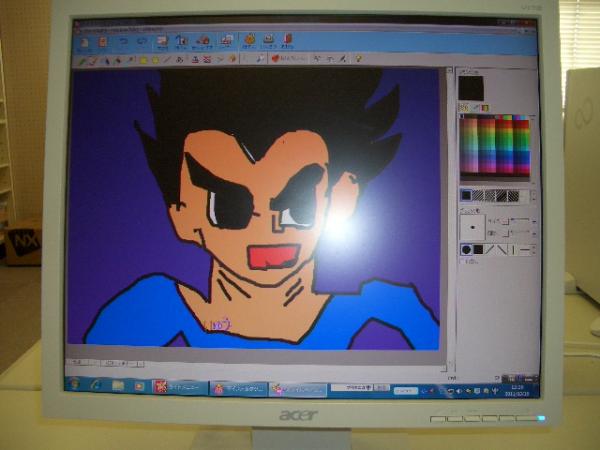Select the straight line drawing tool
This screenshot has width=600, height=450.
pos(167,60)
